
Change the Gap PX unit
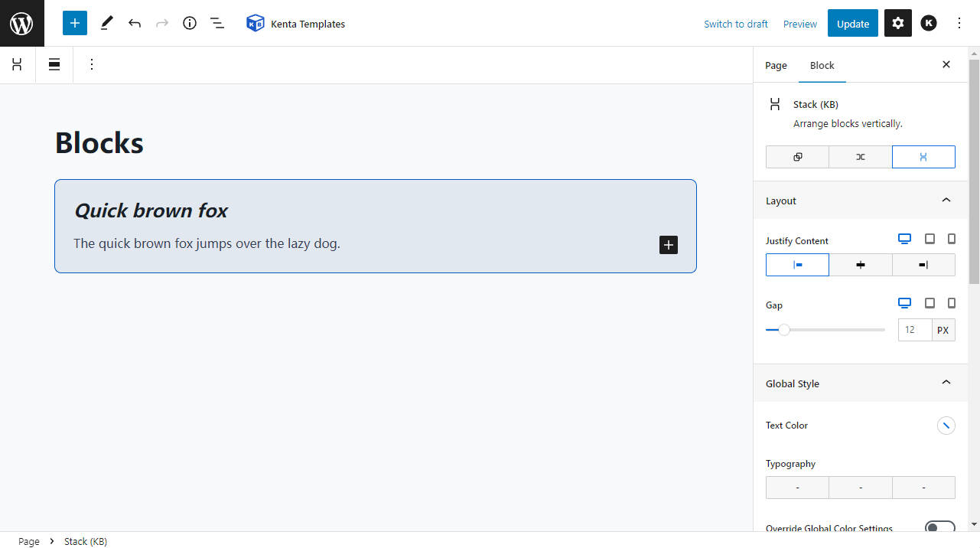[x=943, y=330]
